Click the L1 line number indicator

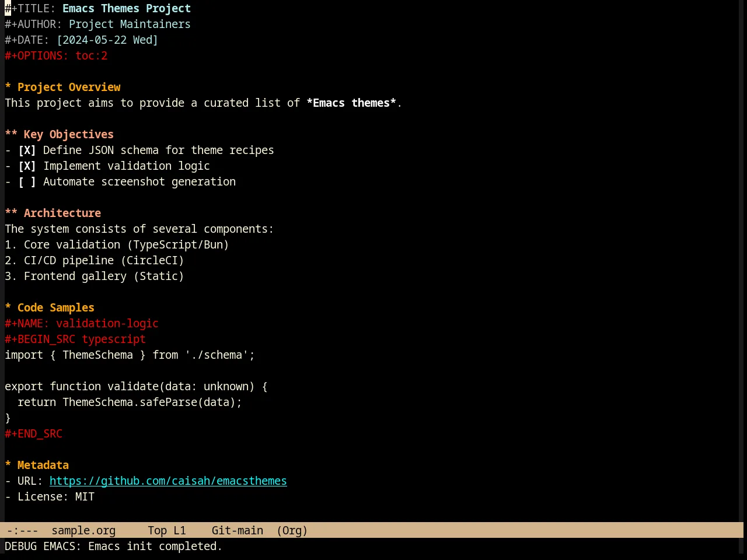click(180, 530)
